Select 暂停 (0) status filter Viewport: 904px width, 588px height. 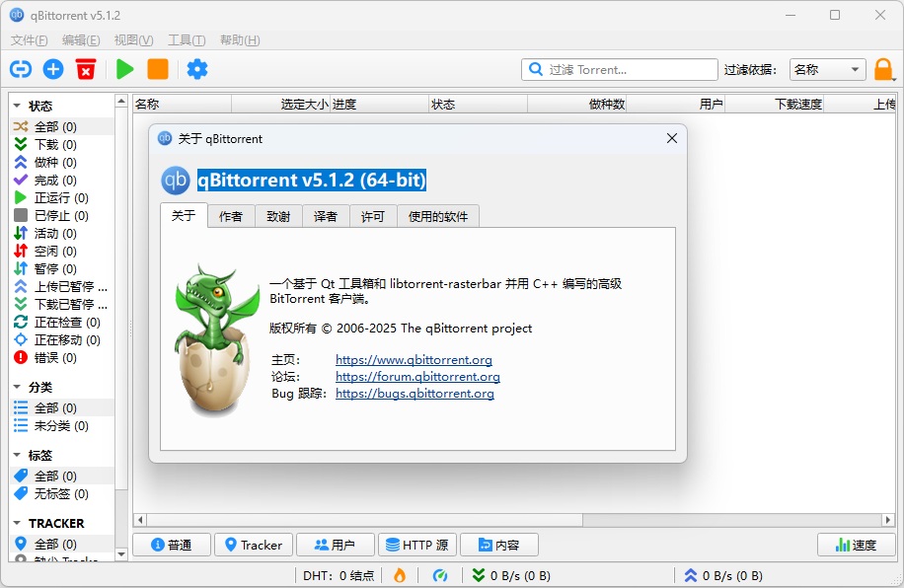coord(55,268)
